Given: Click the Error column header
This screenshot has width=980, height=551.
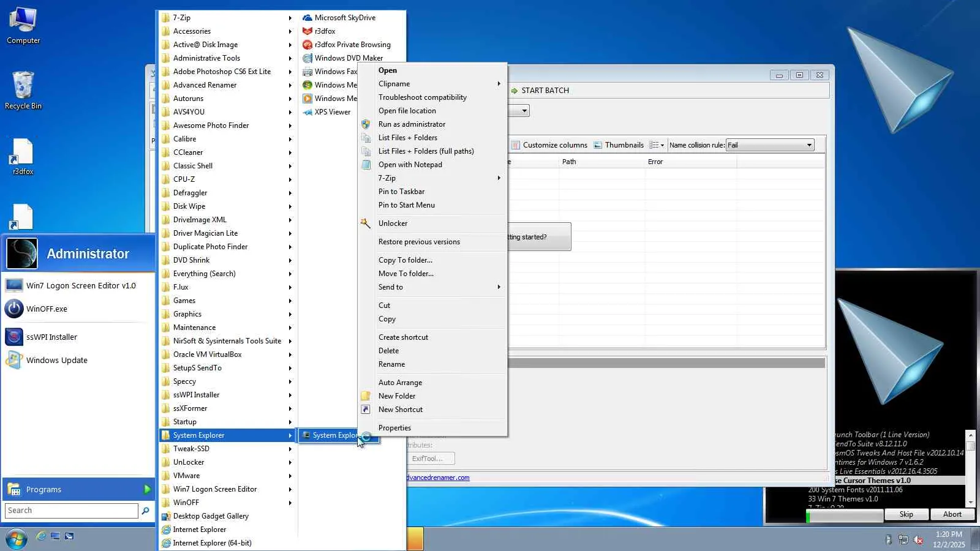Looking at the screenshot, I should tap(690, 162).
